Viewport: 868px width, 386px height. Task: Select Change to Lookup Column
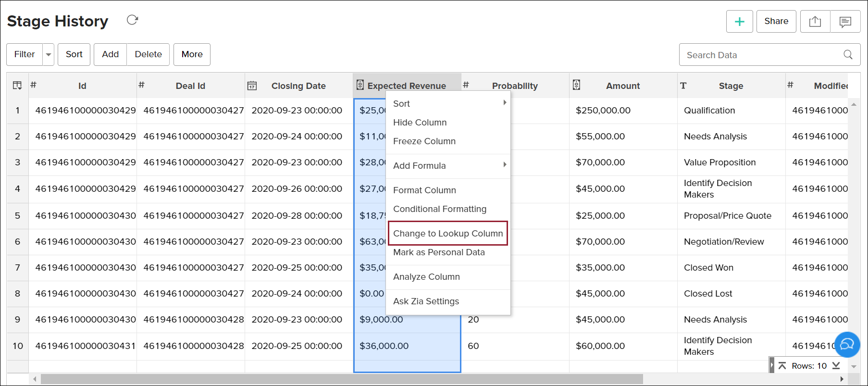pyautogui.click(x=447, y=234)
